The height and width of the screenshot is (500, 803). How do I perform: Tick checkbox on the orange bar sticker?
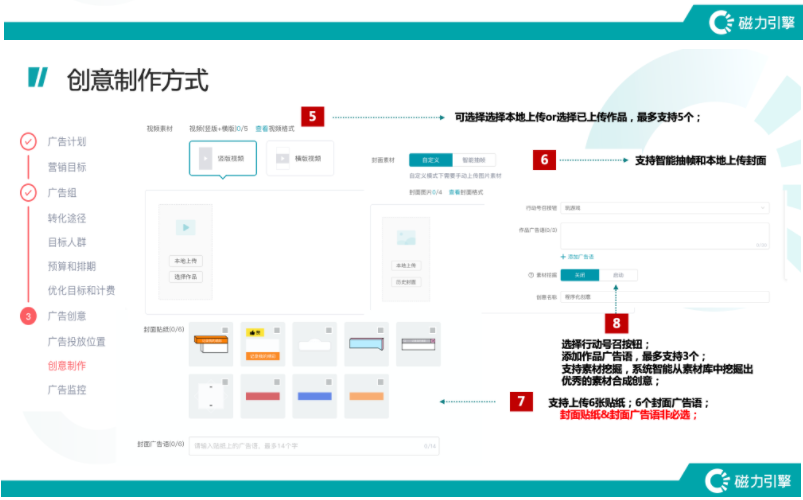coord(381,382)
